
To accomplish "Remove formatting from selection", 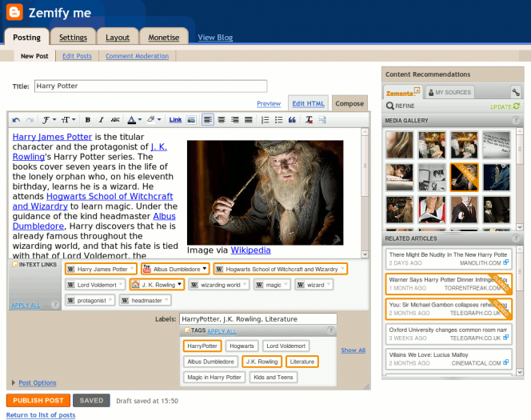I will 309,119.
